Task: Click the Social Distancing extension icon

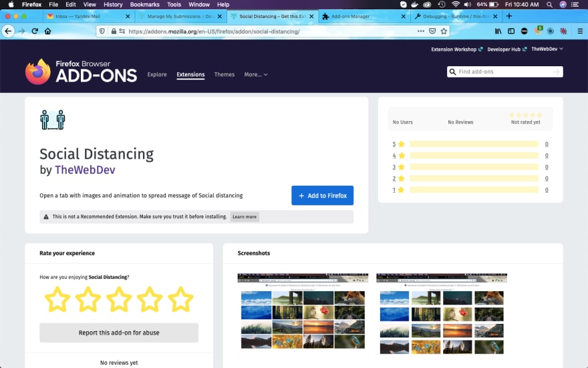Action: coord(53,120)
